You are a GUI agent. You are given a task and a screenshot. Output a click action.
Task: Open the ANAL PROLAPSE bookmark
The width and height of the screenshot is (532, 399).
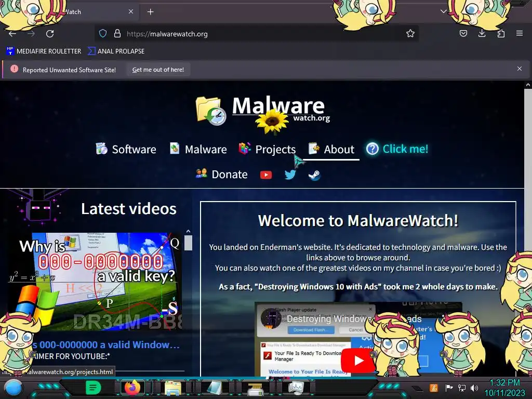(x=116, y=51)
